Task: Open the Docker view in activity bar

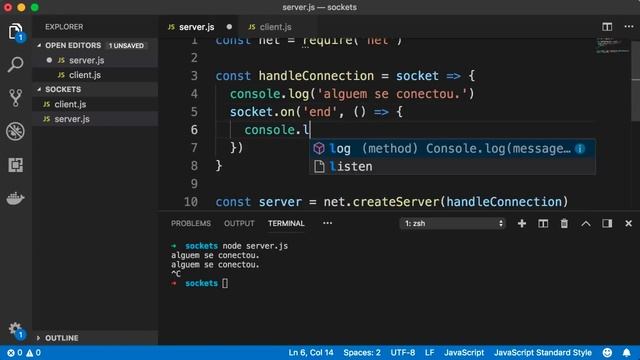Action: coord(16,198)
